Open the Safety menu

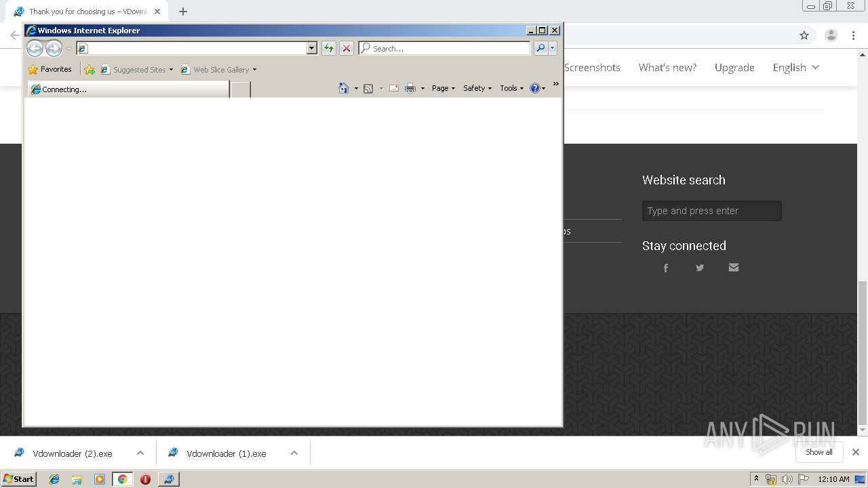pyautogui.click(x=477, y=88)
